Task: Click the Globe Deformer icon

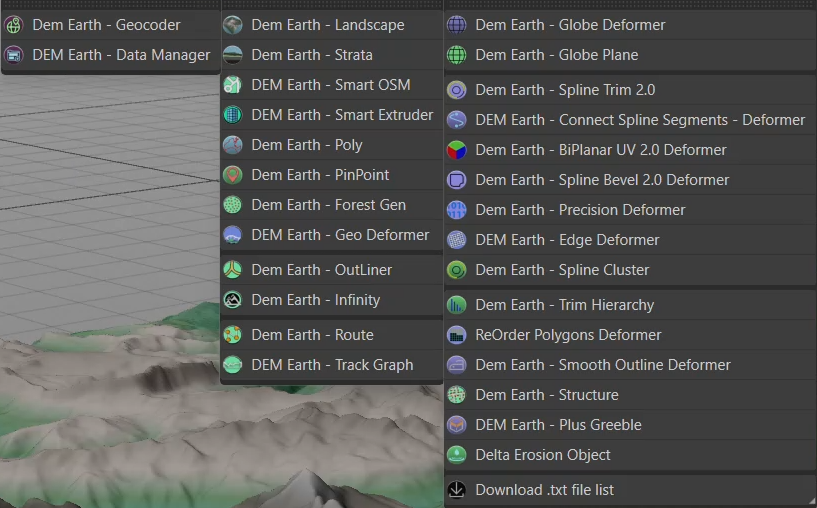Action: (x=457, y=25)
